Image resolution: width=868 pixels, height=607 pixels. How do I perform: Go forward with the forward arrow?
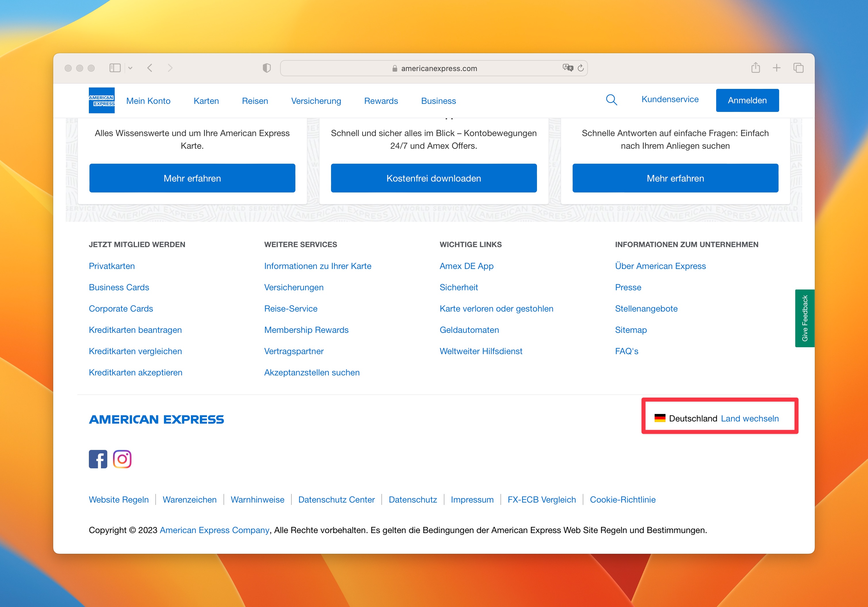[170, 68]
